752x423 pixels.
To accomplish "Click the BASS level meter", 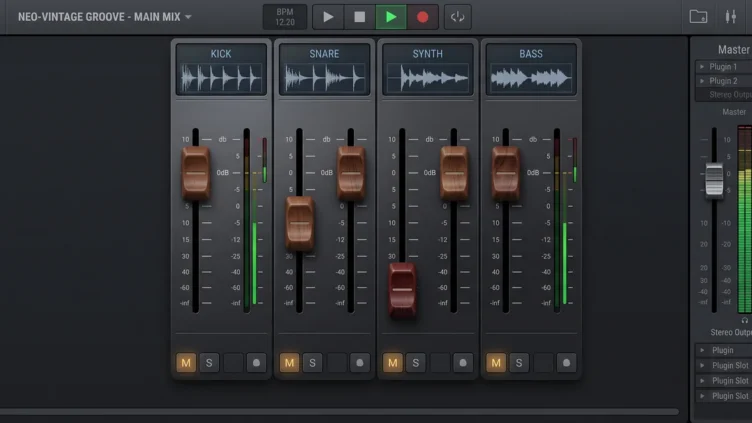I will tap(561, 221).
